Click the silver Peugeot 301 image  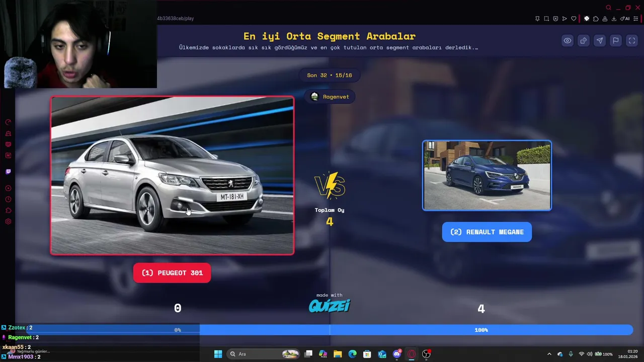tap(172, 175)
